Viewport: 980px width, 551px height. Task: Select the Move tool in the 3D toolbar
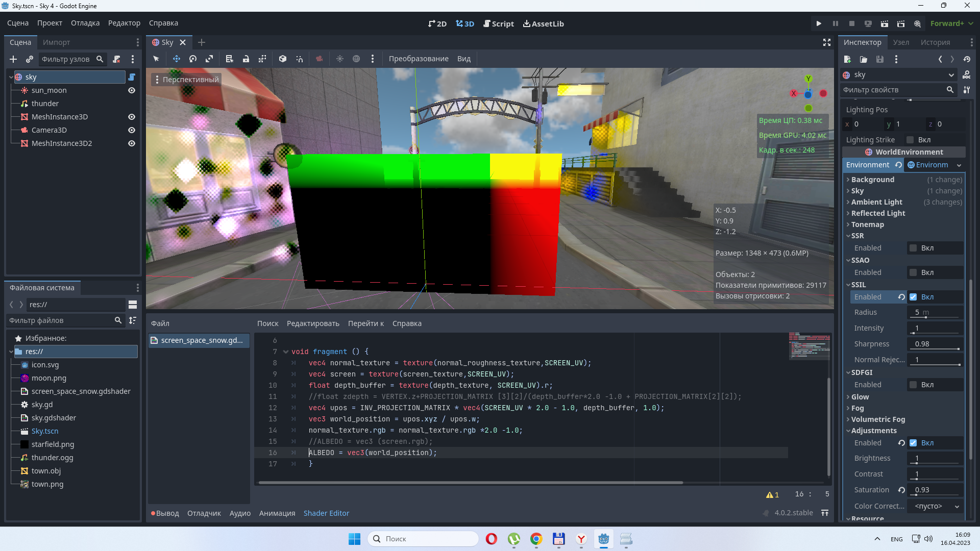pyautogui.click(x=177, y=59)
